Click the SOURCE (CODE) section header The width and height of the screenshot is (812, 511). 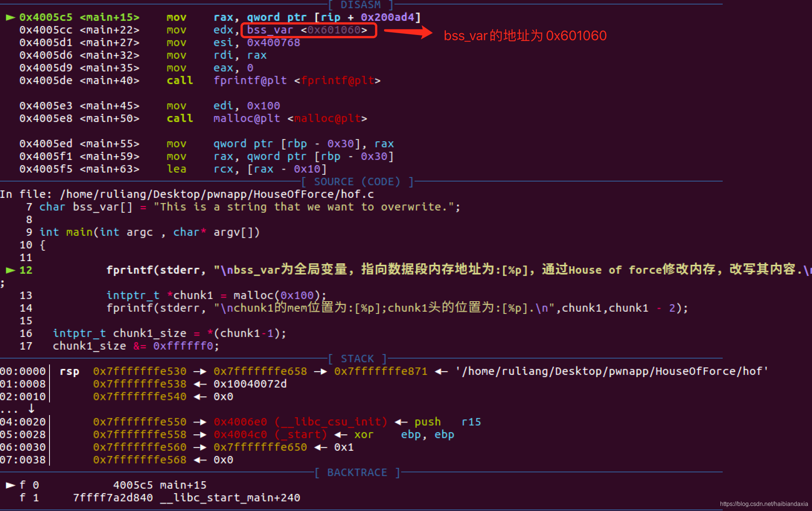tap(357, 182)
